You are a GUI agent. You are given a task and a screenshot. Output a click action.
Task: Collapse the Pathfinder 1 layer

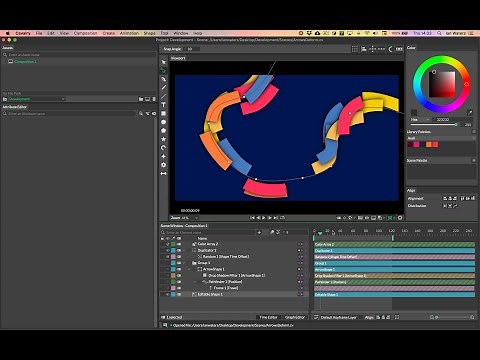[195, 282]
